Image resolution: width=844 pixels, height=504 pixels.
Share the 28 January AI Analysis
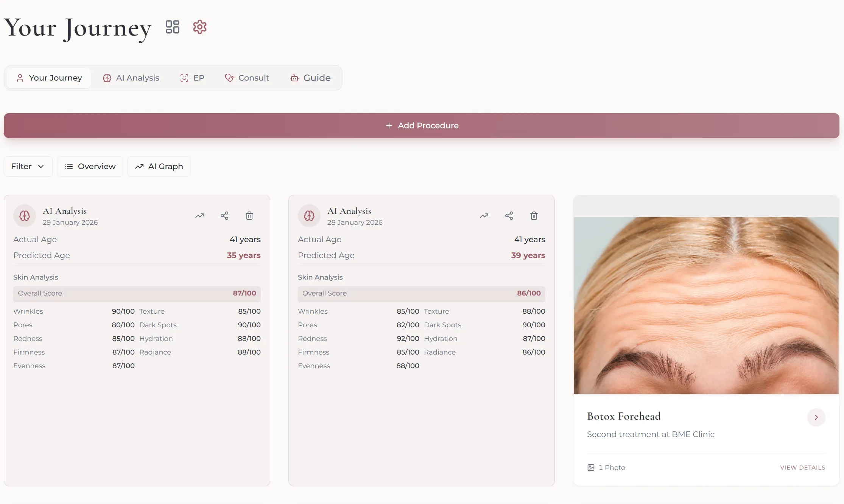coord(509,216)
